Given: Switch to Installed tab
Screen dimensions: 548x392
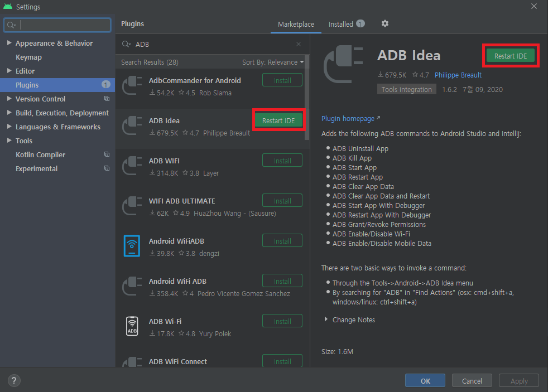Looking at the screenshot, I should tap(347, 24).
